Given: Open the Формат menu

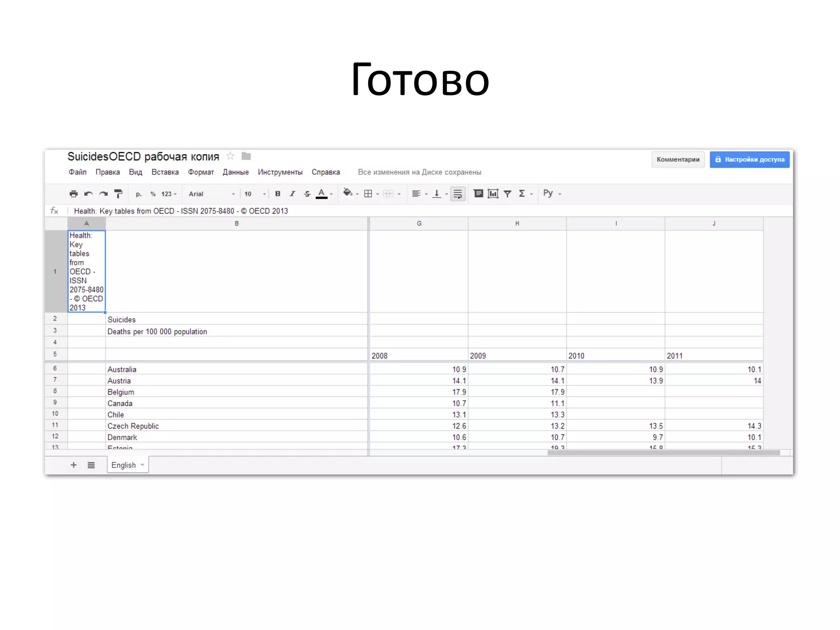Looking at the screenshot, I should click(201, 172).
